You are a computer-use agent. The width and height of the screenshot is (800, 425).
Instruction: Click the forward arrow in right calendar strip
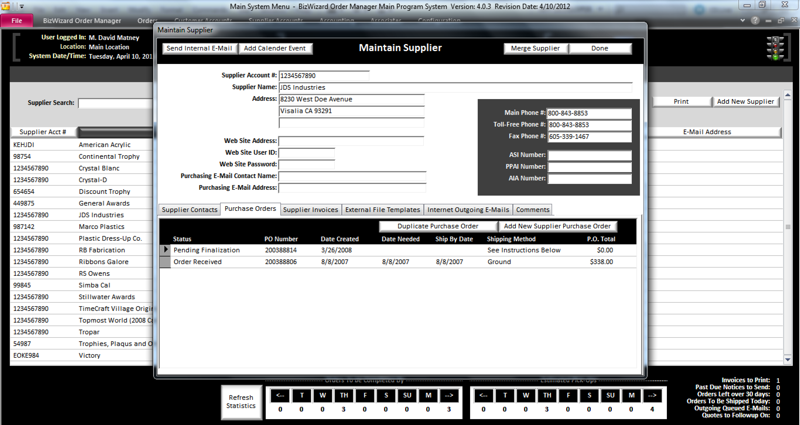pyautogui.click(x=653, y=394)
